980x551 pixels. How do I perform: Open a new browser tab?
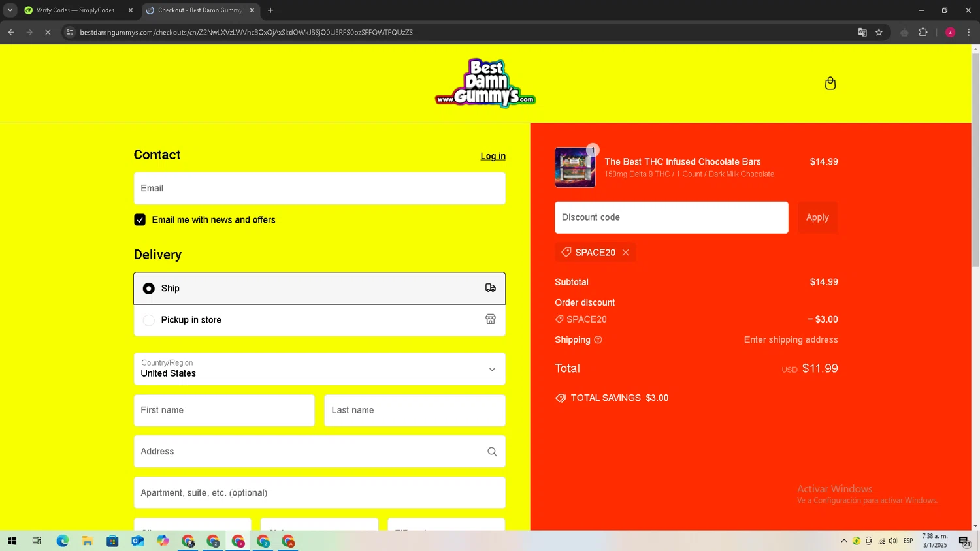[270, 10]
